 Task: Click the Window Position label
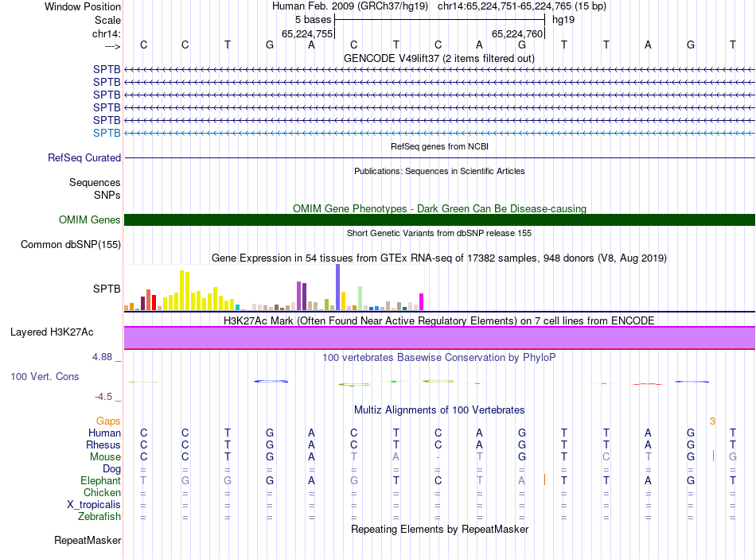83,6
